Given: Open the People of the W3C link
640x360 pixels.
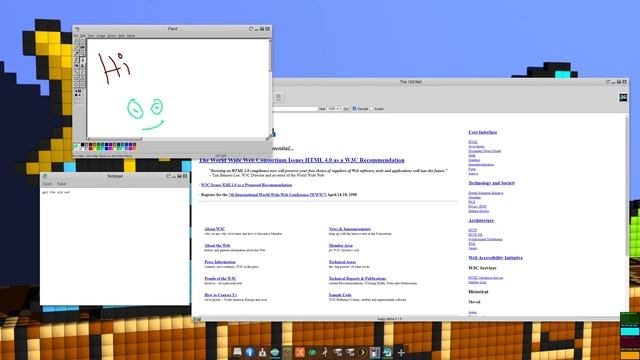Looking at the screenshot, I should tap(220, 278).
